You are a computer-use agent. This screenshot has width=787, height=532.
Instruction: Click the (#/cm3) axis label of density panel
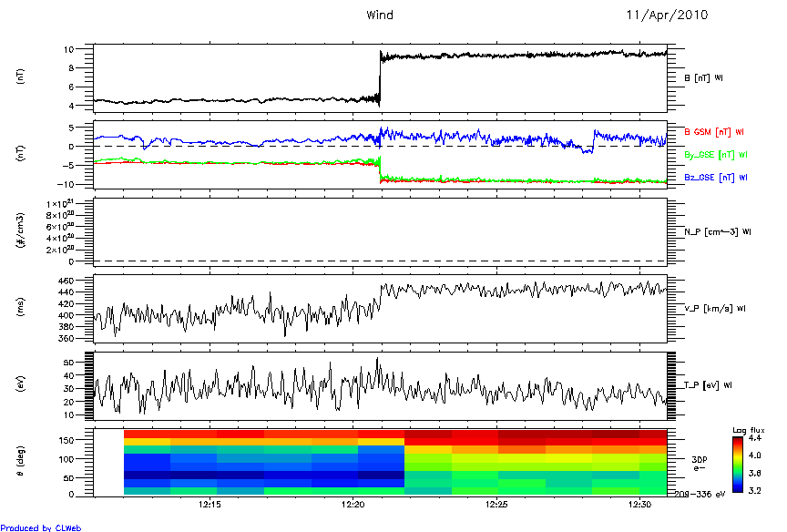tap(20, 230)
